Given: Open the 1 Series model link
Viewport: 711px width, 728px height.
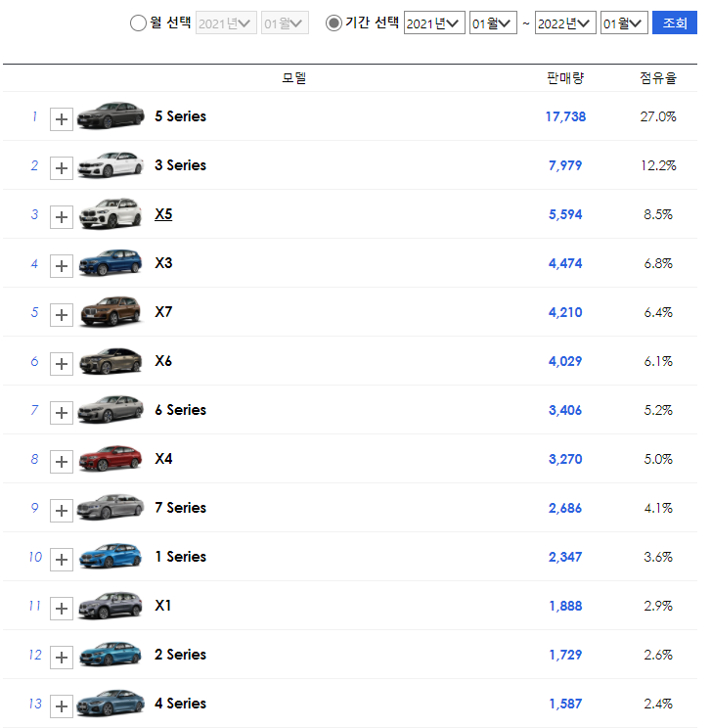Looking at the screenshot, I should point(181,556).
